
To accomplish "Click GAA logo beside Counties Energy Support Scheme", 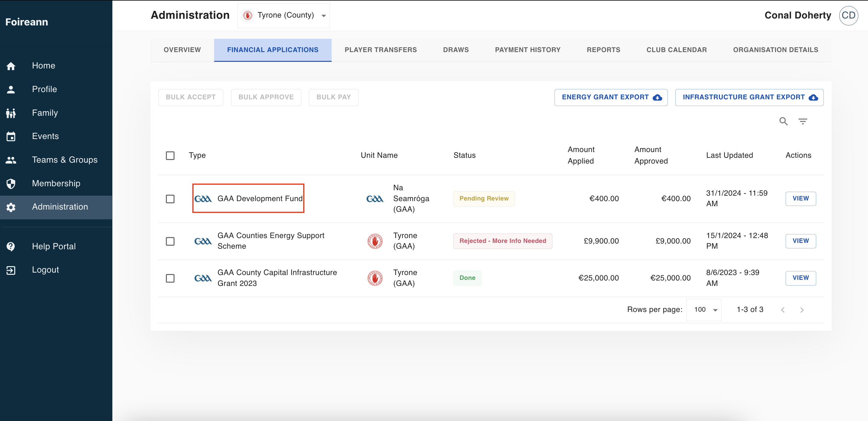I will point(203,241).
